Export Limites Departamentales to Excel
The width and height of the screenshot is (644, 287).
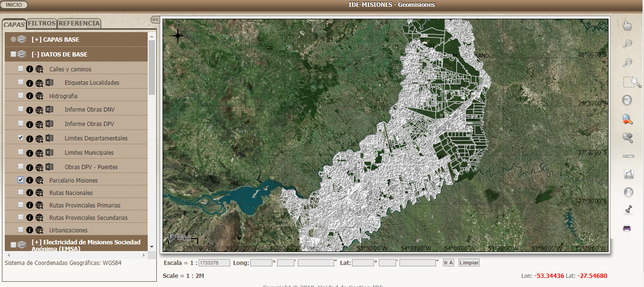pos(49,138)
